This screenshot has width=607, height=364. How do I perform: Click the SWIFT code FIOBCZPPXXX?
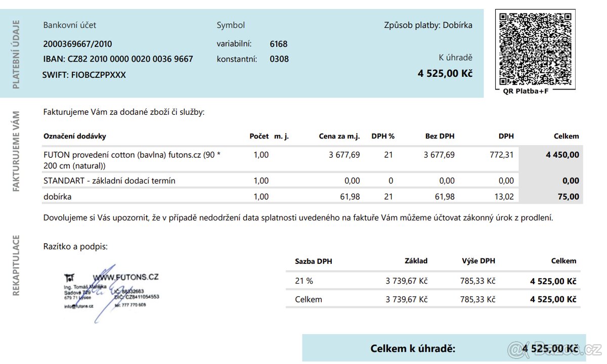coord(84,75)
